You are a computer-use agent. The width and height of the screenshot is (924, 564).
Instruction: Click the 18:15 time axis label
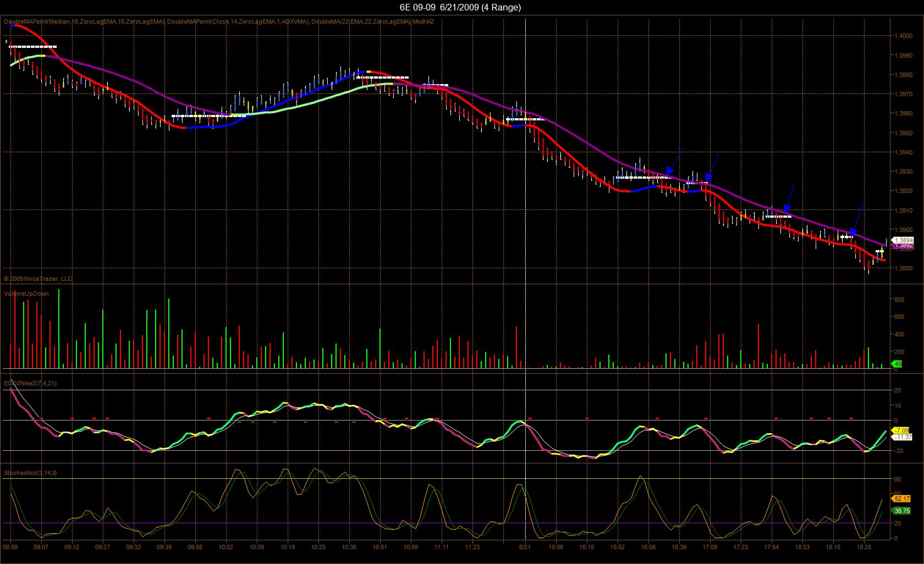(x=833, y=547)
